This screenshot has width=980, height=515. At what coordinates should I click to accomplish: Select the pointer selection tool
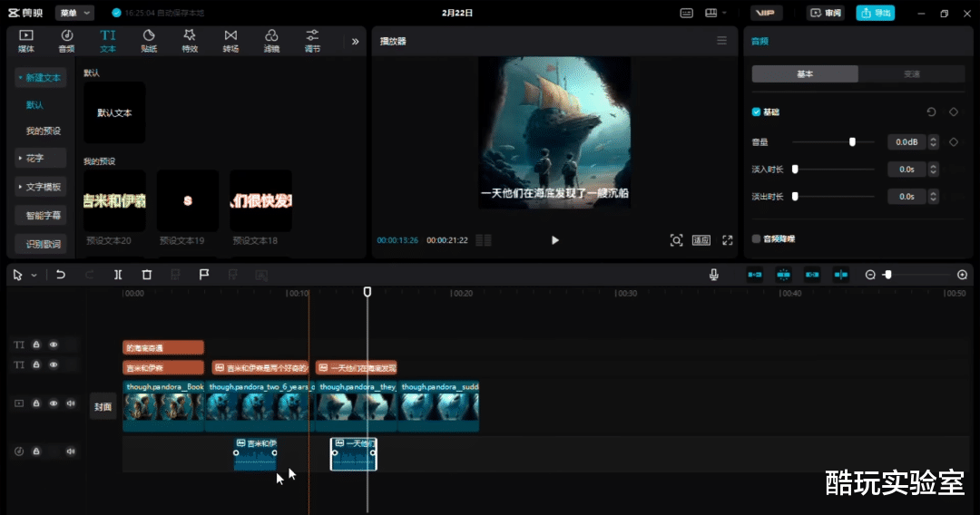coord(17,276)
